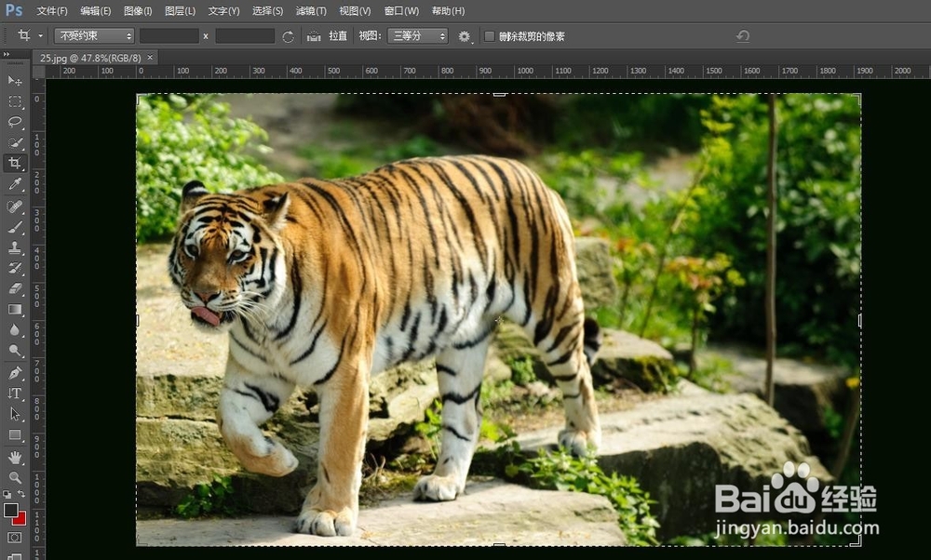This screenshot has height=560, width=931.
Task: Reset to default foreground and background colors
Action: click(7, 494)
